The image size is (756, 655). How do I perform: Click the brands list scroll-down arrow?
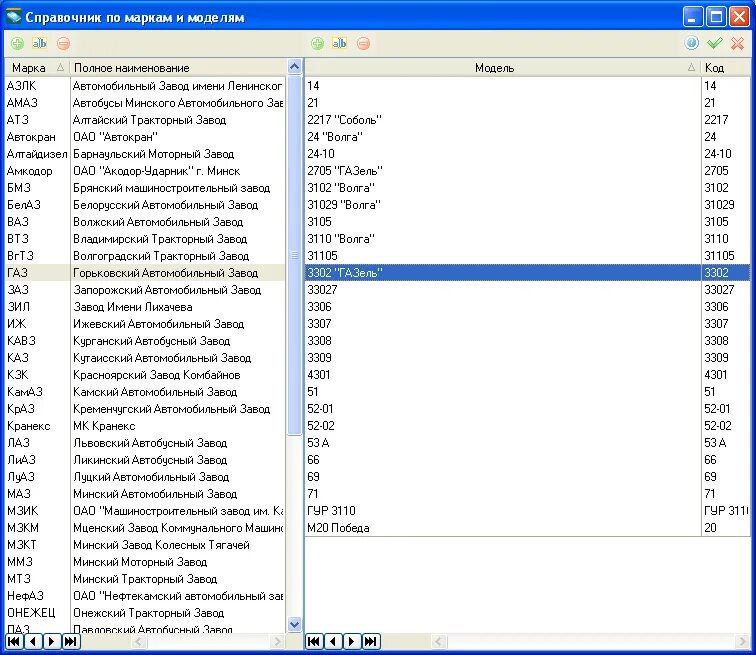(x=294, y=625)
